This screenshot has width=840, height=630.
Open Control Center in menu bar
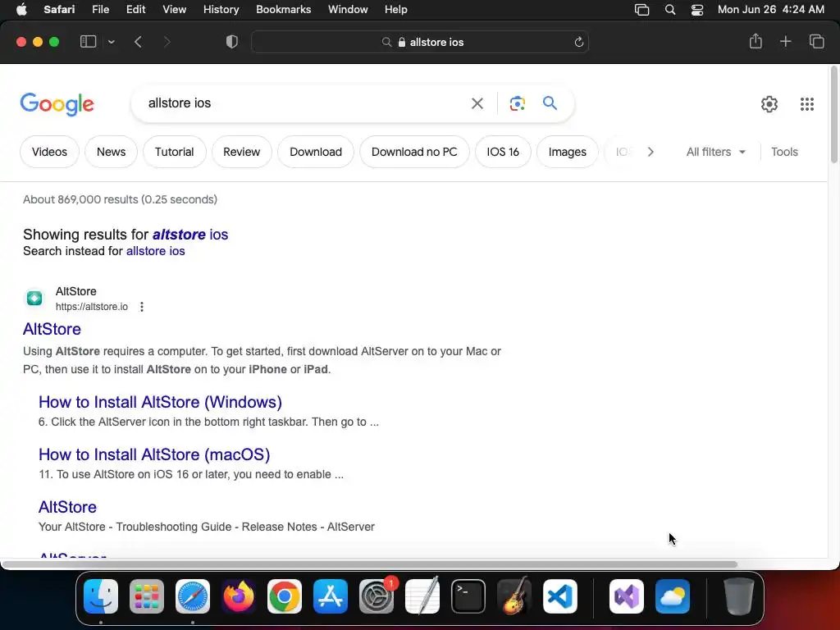point(697,10)
